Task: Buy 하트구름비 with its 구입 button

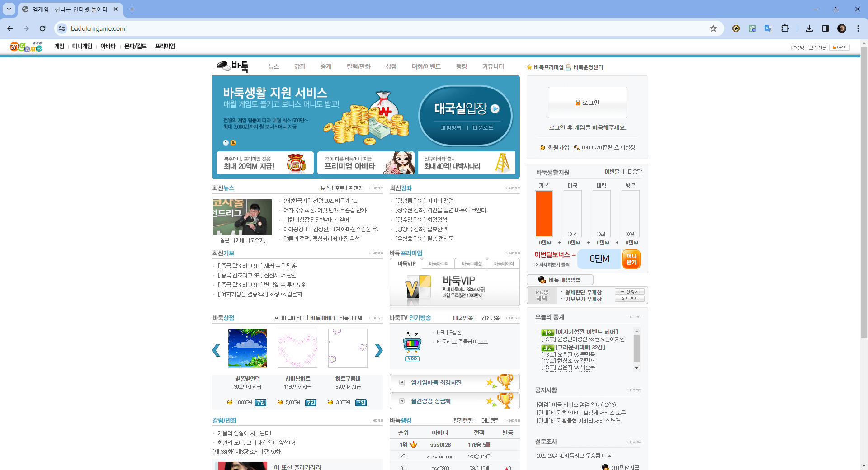Action: point(361,402)
